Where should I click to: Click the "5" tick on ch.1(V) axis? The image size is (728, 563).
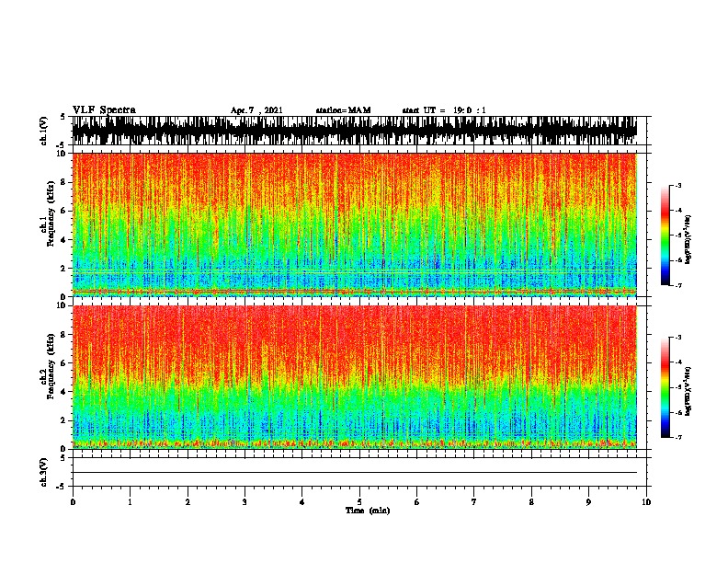[x=63, y=117]
